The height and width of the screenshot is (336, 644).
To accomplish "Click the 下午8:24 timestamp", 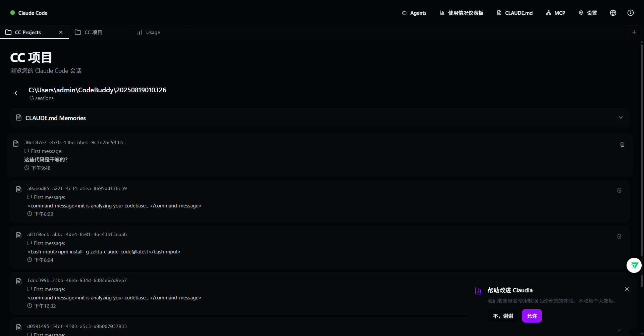I will [x=44, y=260].
